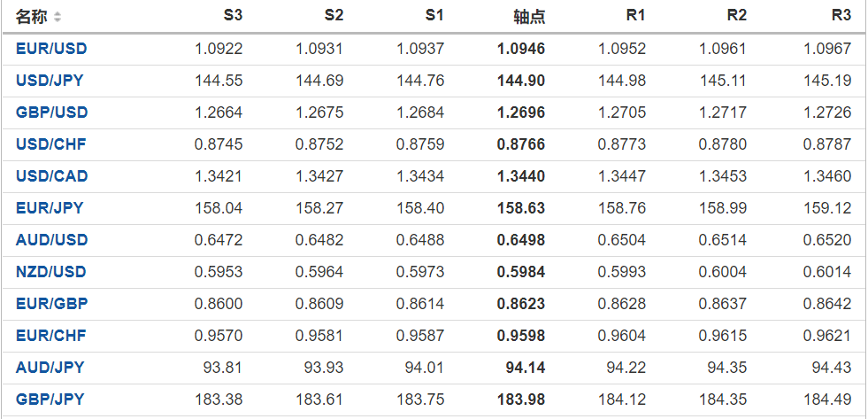
Task: Click the EUR/GBP pair link
Action: pos(51,304)
